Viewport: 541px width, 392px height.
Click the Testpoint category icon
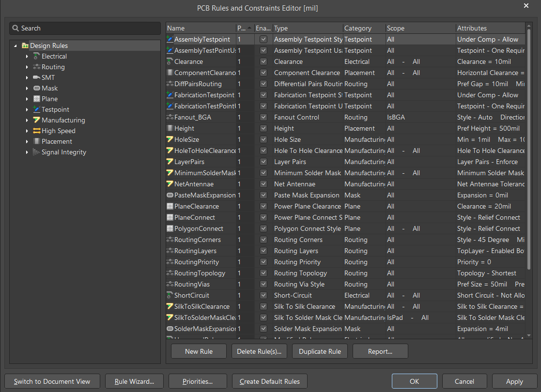pos(37,110)
